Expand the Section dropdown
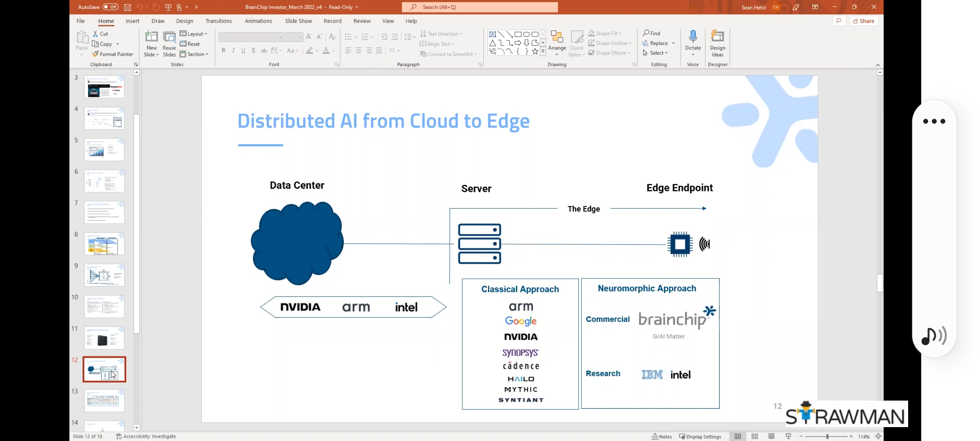This screenshot has height=441, width=980. pos(194,54)
